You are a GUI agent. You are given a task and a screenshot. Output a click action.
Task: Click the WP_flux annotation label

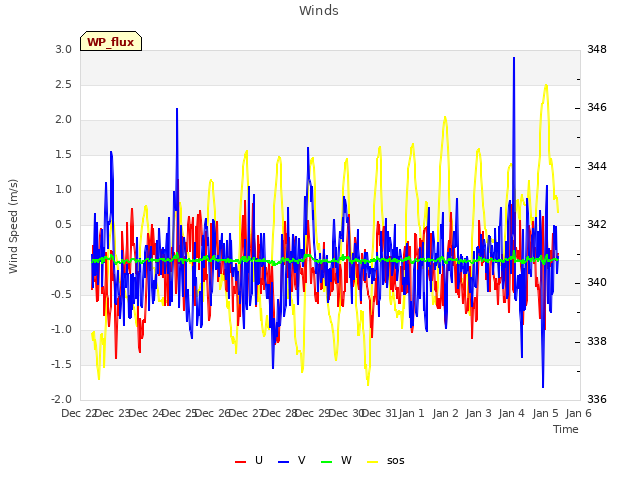tap(111, 42)
